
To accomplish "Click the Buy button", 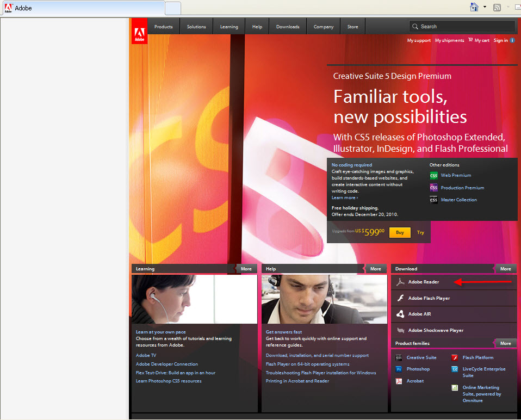I will click(x=400, y=232).
